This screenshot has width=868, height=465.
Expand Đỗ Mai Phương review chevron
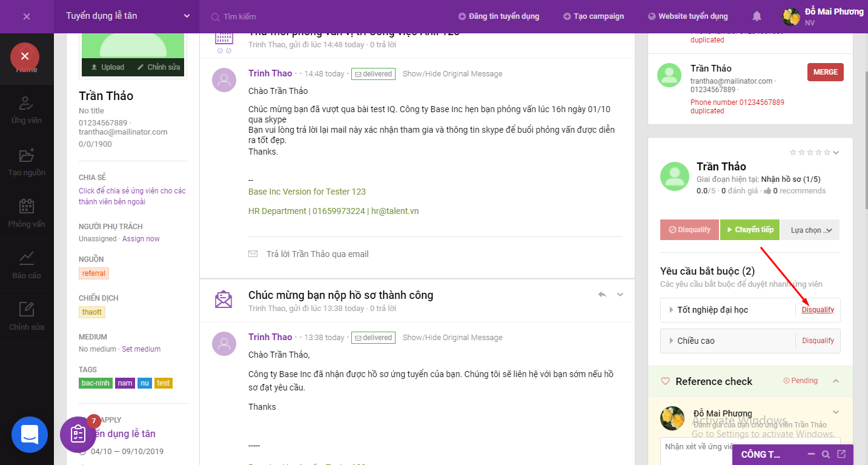[836, 412]
